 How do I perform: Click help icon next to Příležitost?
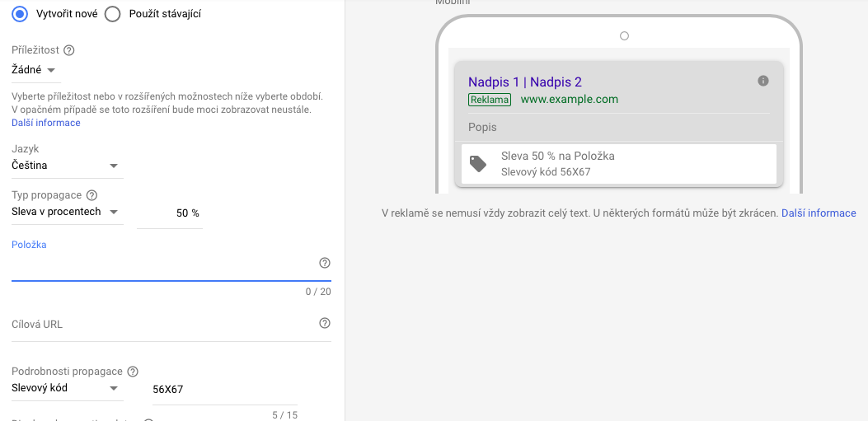coord(69,50)
